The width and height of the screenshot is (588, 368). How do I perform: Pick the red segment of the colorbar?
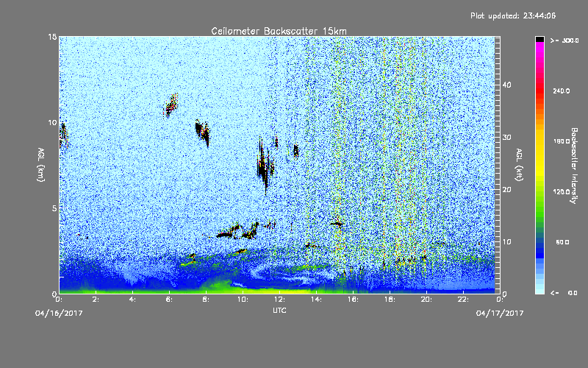click(x=539, y=90)
